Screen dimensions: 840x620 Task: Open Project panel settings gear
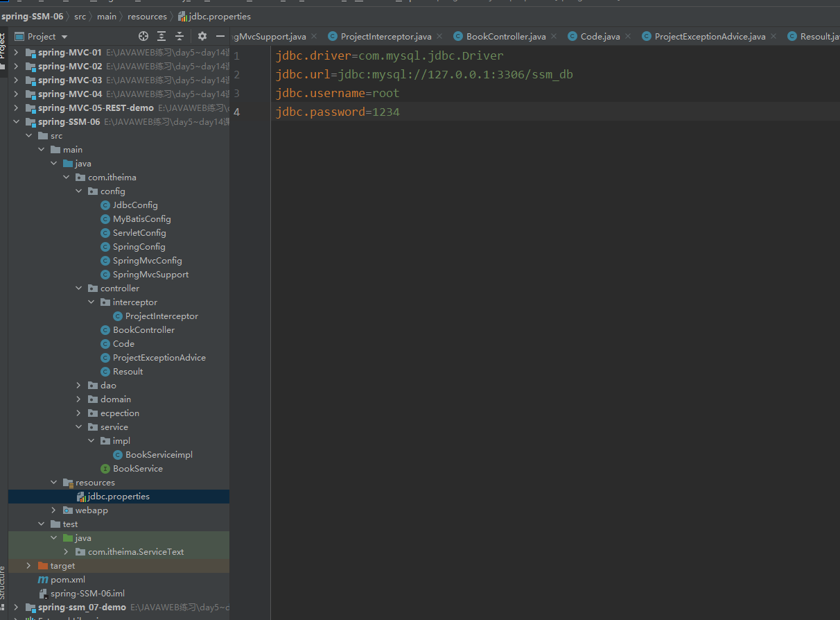202,36
